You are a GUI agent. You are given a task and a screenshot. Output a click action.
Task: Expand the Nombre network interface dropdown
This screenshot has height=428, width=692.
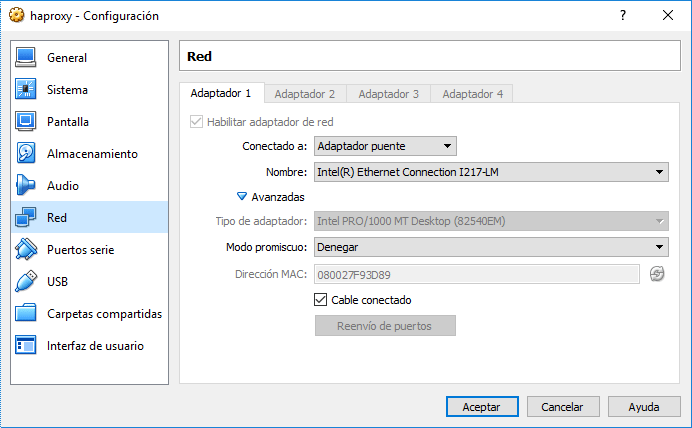(490, 172)
